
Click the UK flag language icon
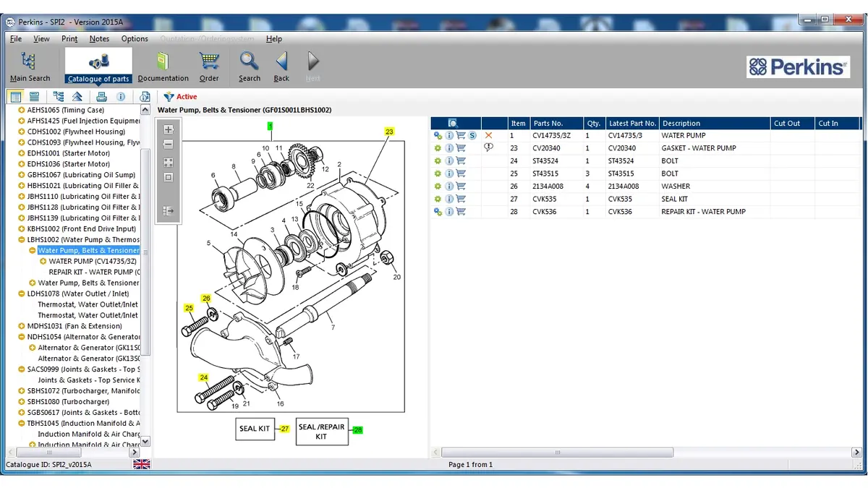tap(142, 464)
